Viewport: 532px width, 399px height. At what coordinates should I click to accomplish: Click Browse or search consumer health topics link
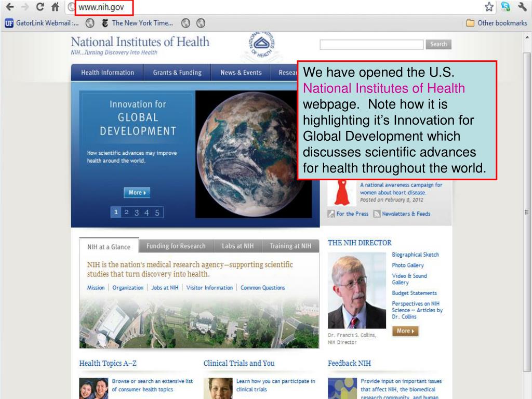pos(152,385)
